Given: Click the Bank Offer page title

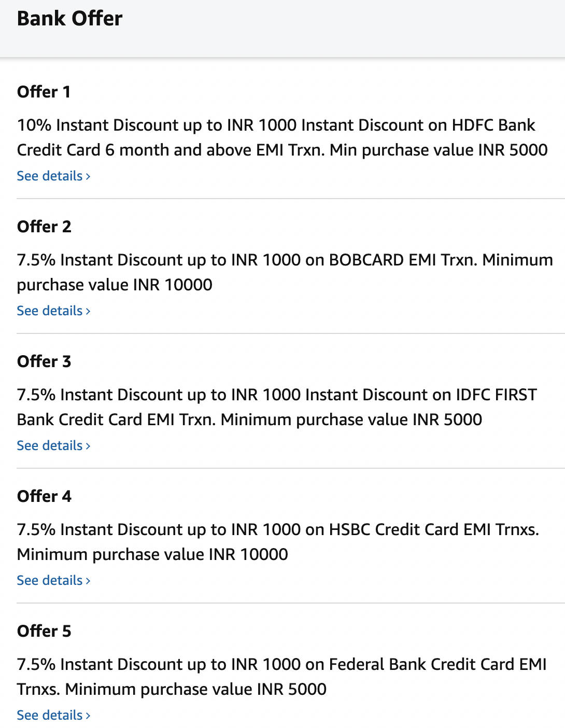Looking at the screenshot, I should (x=69, y=19).
